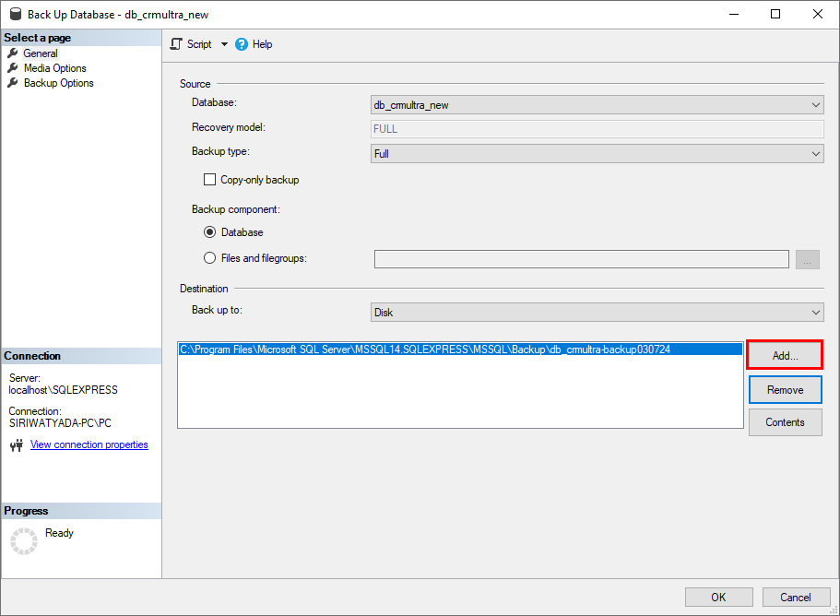Click the Recovery model FULL field
The width and height of the screenshot is (840, 616).
597,128
